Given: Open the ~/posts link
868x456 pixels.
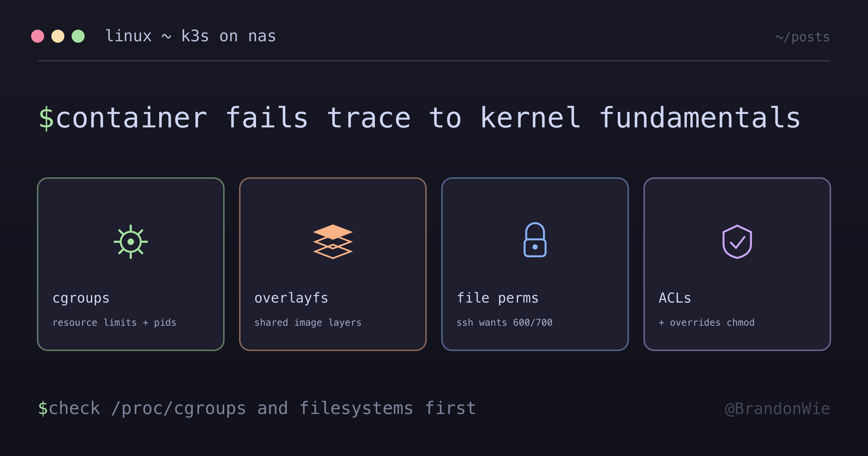Looking at the screenshot, I should 803,37.
